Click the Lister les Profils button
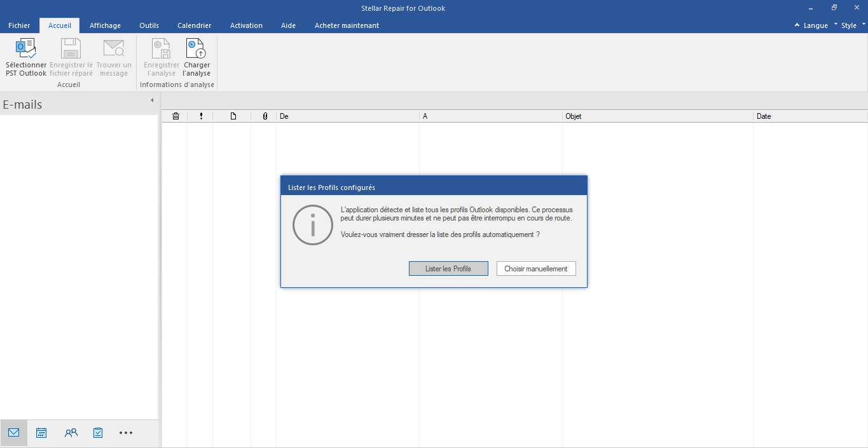868x448 pixels. click(x=448, y=269)
